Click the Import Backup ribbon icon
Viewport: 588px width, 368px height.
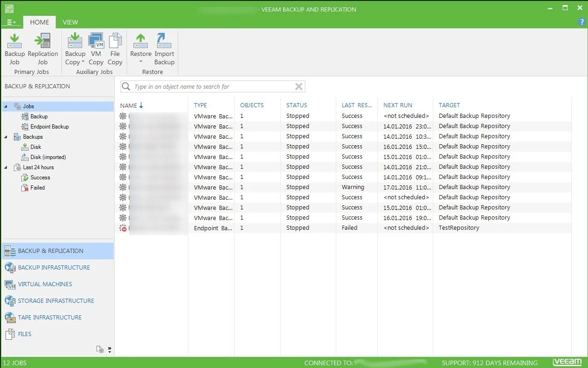pyautogui.click(x=164, y=41)
